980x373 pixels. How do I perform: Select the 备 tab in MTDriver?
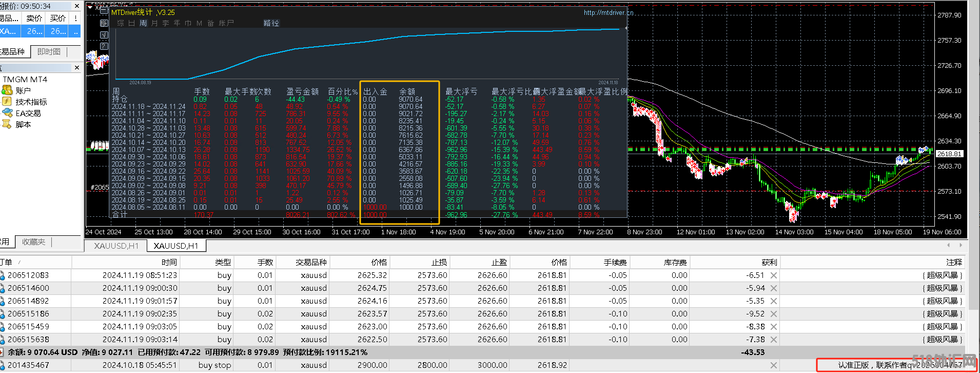tap(210, 23)
